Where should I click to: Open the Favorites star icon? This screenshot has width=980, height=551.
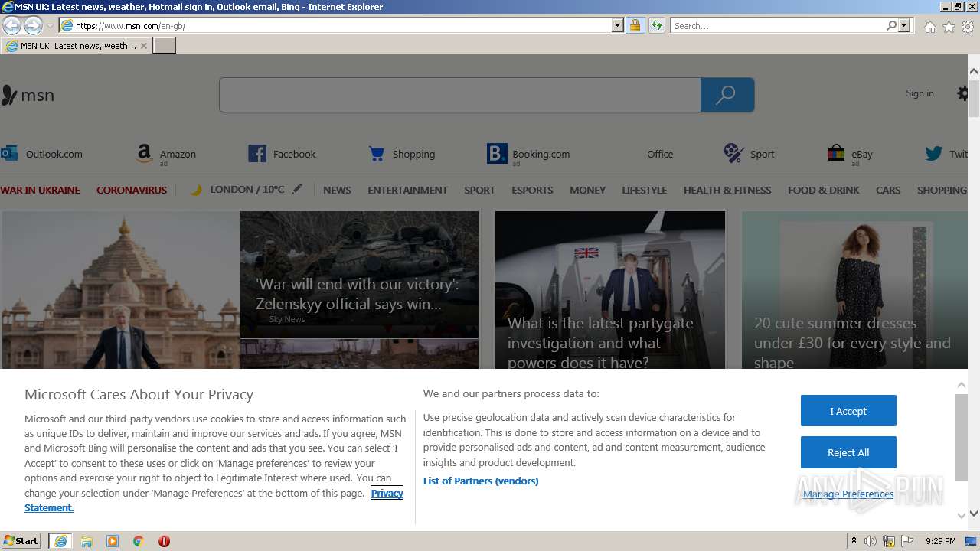pos(949,27)
